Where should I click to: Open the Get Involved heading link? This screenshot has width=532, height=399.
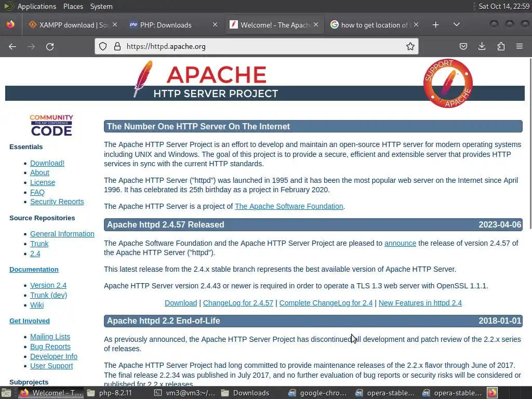click(x=30, y=321)
